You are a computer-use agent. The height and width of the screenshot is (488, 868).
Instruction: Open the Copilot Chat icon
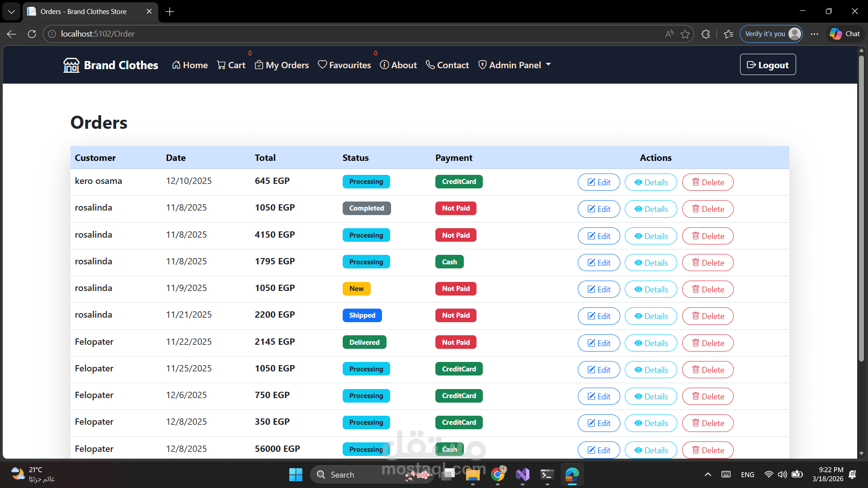click(x=844, y=34)
